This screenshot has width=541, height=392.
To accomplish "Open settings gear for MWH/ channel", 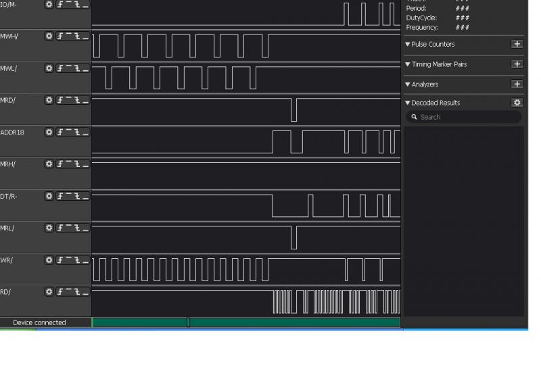I will click(x=49, y=36).
